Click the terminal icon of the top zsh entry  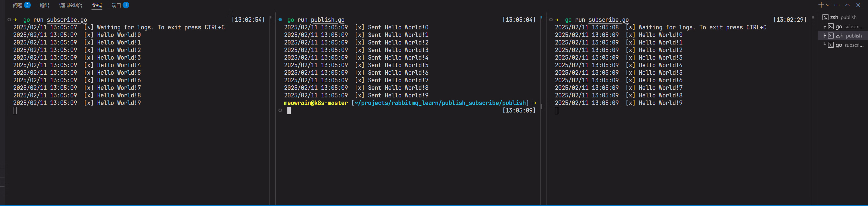tap(825, 17)
